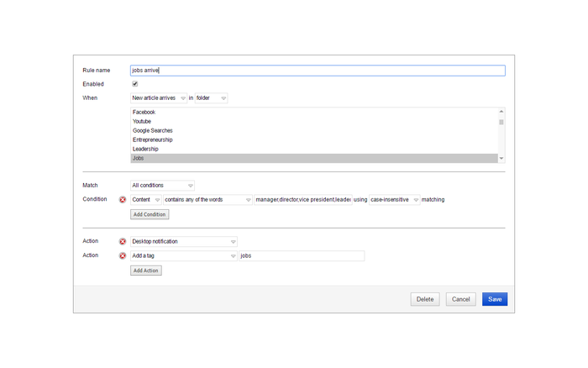Open the 'Add a tag' action dropdown
The image size is (588, 368).
click(183, 255)
